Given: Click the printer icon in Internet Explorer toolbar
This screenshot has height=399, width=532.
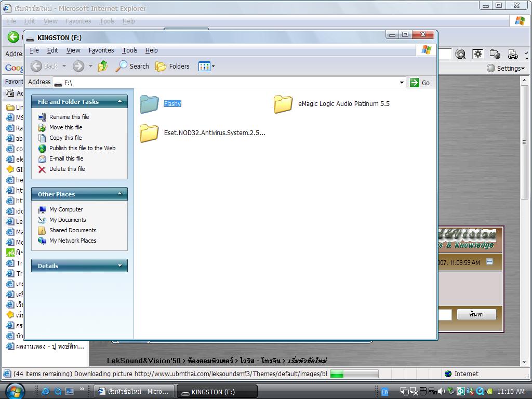Looking at the screenshot, I should coord(513,54).
